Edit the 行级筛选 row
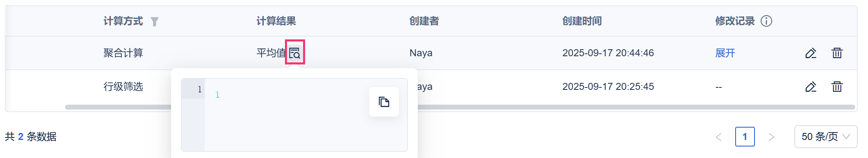 pos(811,87)
